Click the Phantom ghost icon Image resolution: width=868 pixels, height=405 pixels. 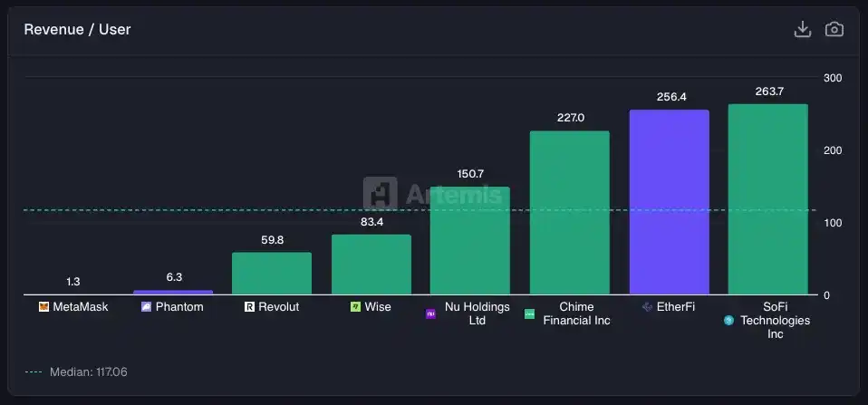[x=146, y=307]
